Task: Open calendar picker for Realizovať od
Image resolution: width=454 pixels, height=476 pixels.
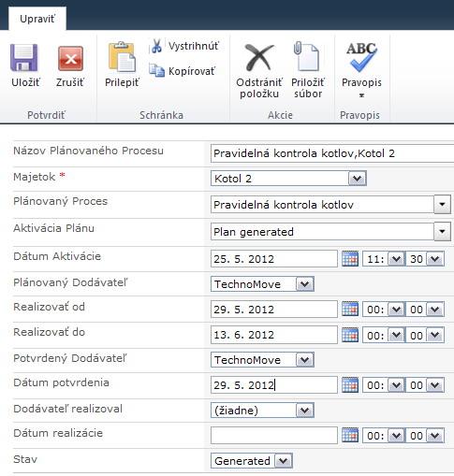Action: click(x=350, y=310)
